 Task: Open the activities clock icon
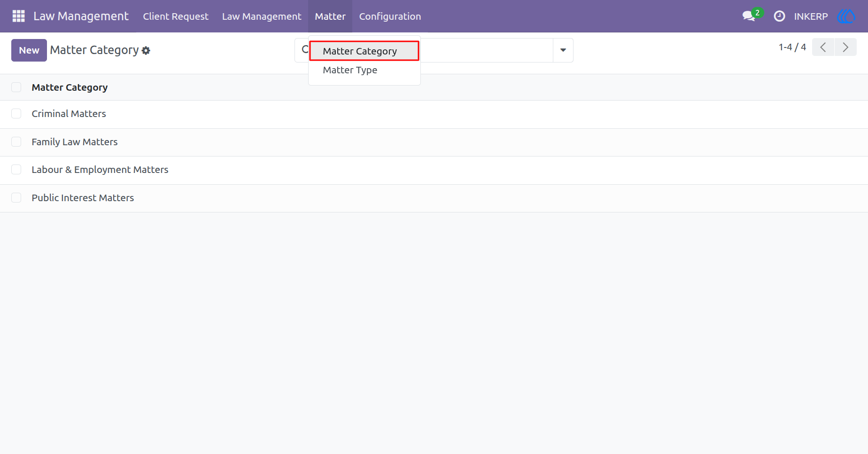[x=779, y=16]
